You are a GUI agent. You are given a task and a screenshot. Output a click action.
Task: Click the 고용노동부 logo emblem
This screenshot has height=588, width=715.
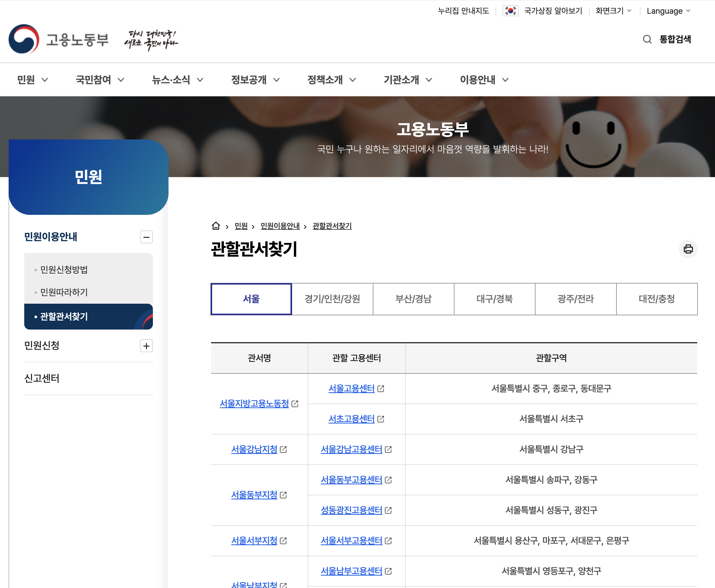point(24,39)
